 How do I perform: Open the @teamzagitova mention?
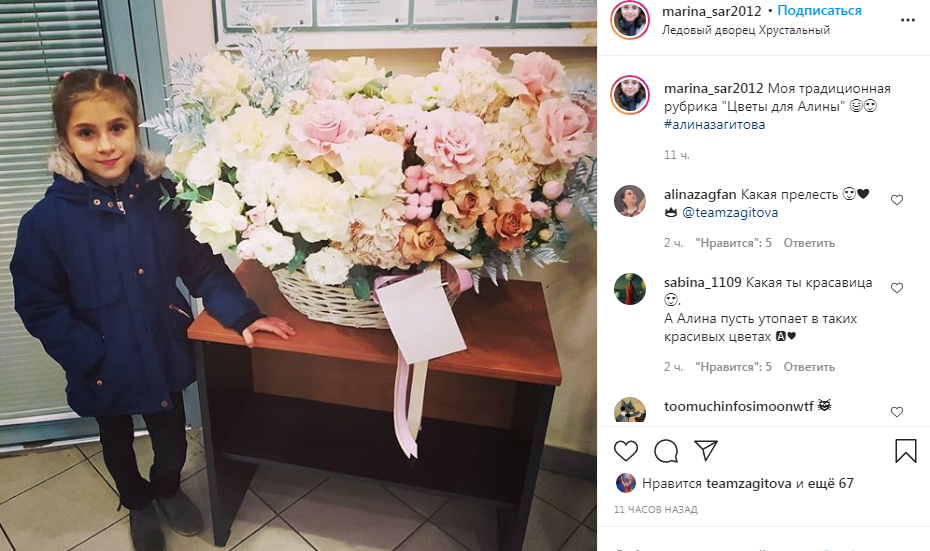click(730, 212)
